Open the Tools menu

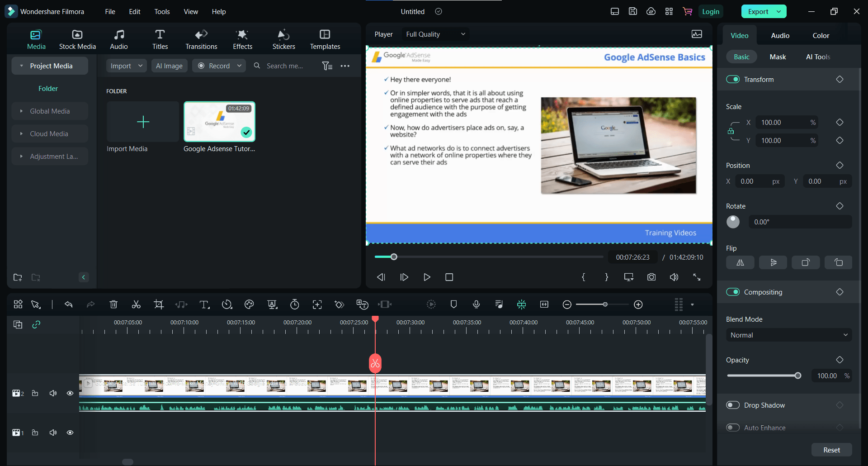coord(162,11)
